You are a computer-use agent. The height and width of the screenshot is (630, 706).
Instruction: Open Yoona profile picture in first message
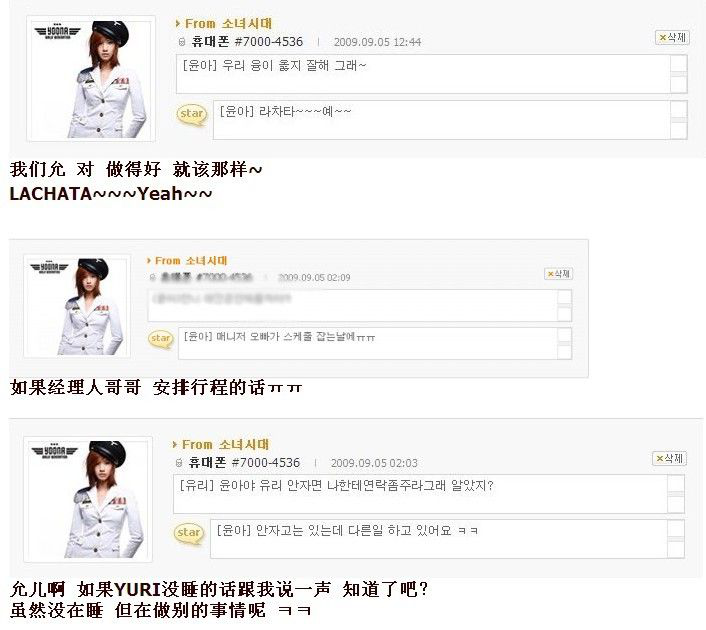[91, 78]
